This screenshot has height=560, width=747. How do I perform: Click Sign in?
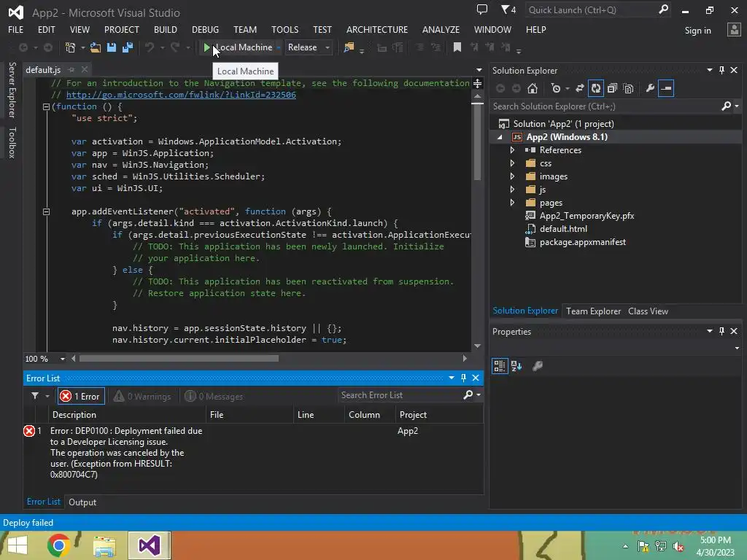697,31
